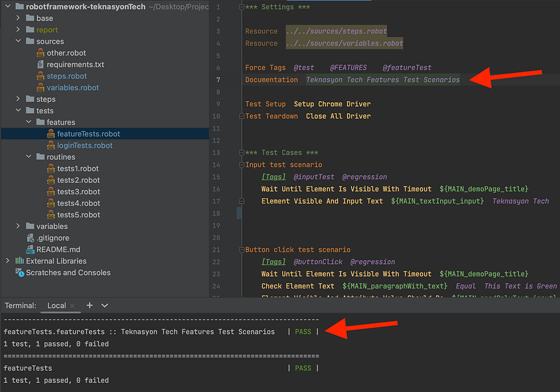Click the ${MAIN_textInput_input} variable
560x392 pixels.
tap(437, 201)
